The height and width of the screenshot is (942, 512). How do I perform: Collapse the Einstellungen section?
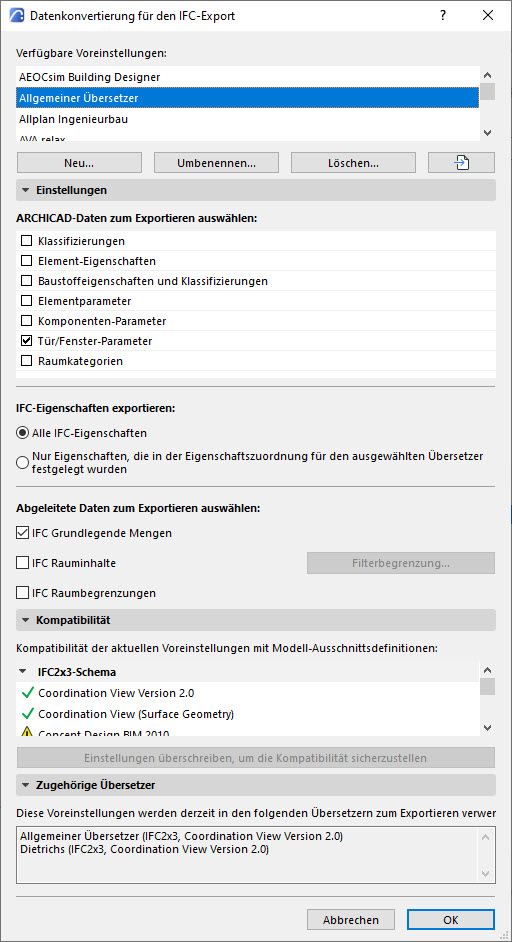(26, 190)
